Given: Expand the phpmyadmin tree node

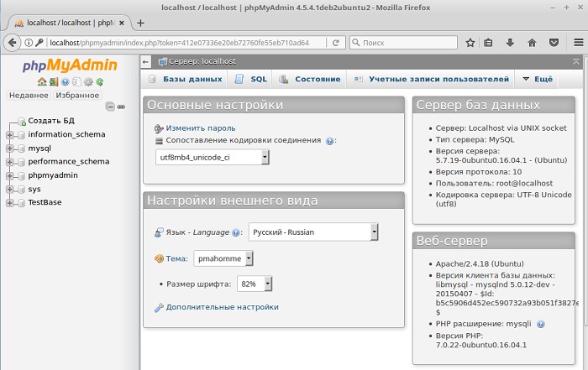Looking at the screenshot, I should click(x=10, y=175).
